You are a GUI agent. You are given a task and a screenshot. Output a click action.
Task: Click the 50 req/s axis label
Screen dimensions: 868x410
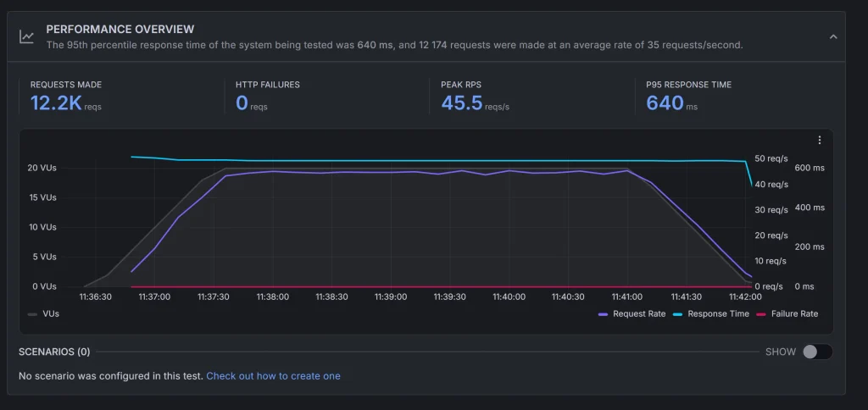point(771,158)
